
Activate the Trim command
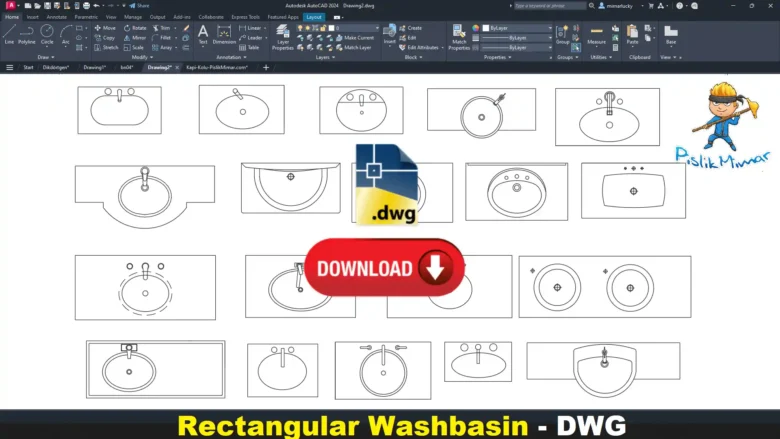[161, 28]
